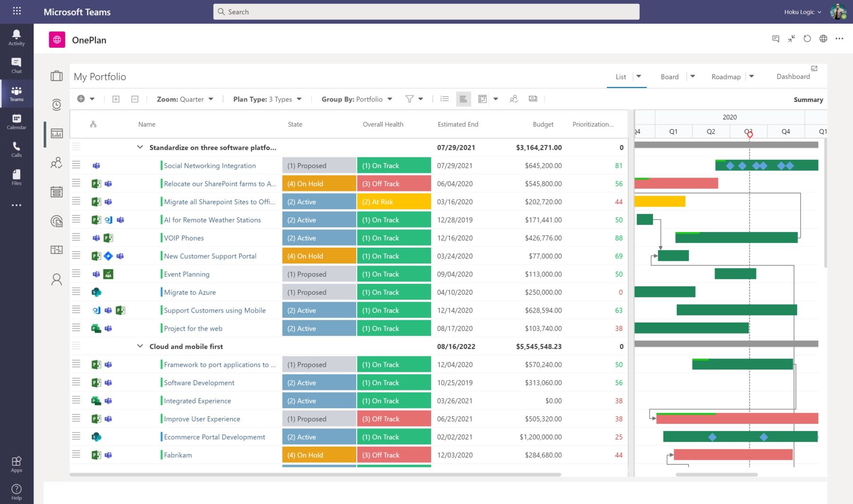Open the Teams app launcher grid
This screenshot has width=853, height=504.
pos(17,10)
